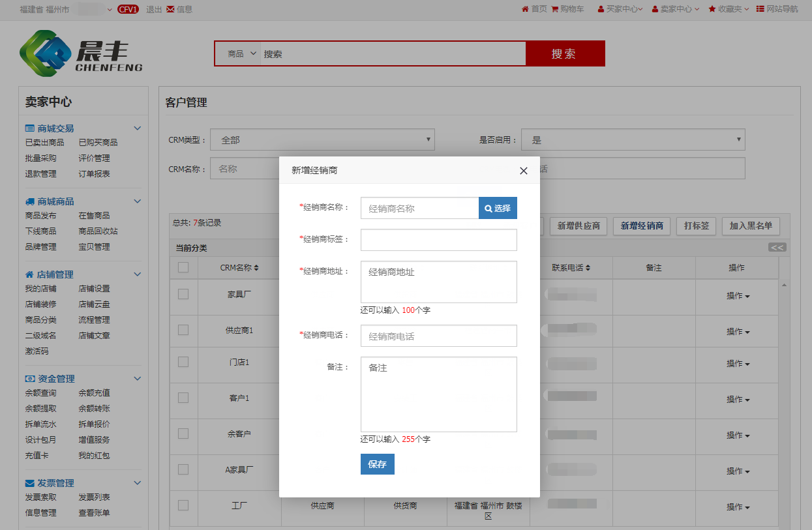Select the checkbox for 客户1 row
The image size is (812, 530).
click(183, 398)
